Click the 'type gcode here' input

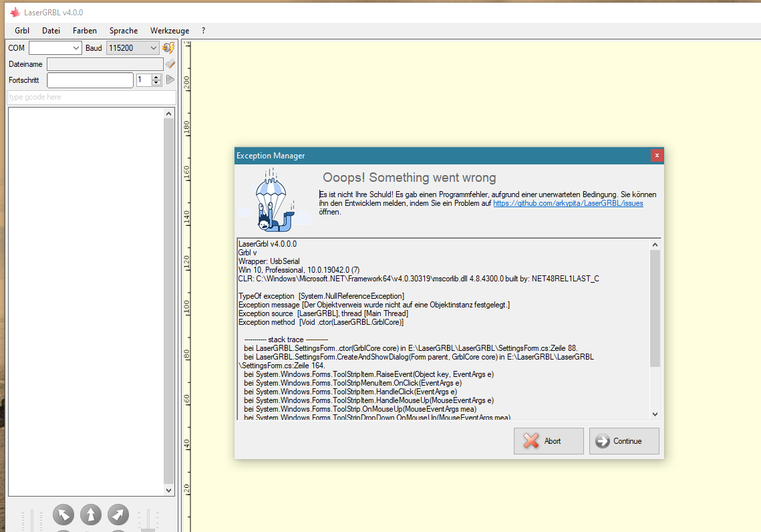click(x=92, y=97)
